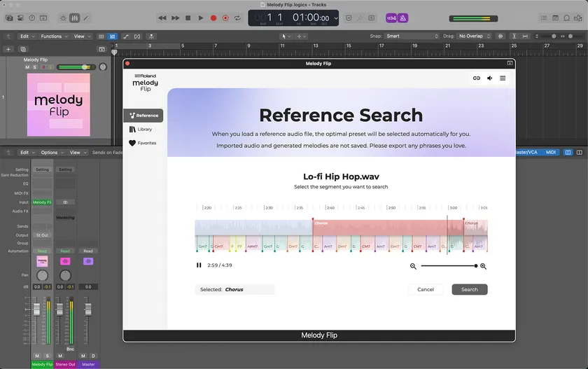Select the highlighted Chorus segment

pos(388,228)
